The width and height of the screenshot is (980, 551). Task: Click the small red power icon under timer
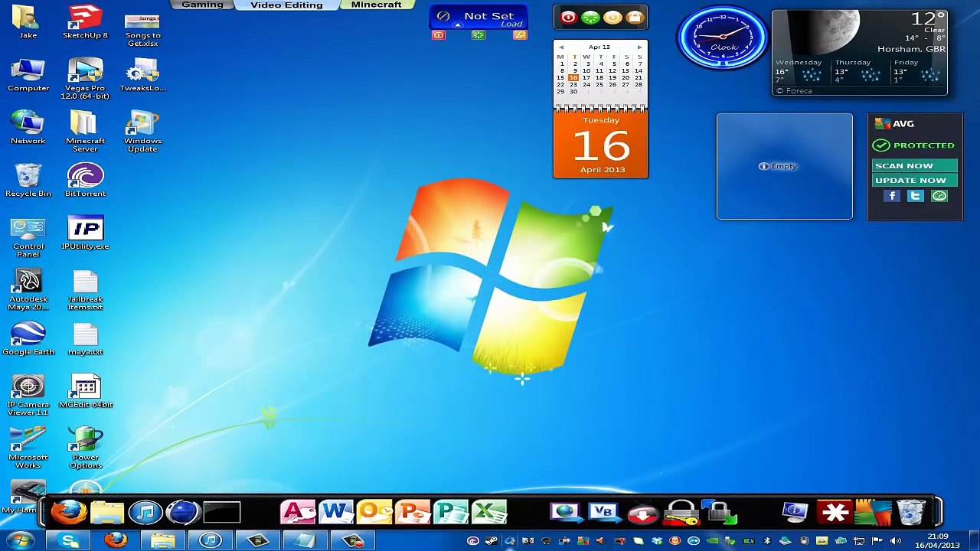tap(438, 35)
